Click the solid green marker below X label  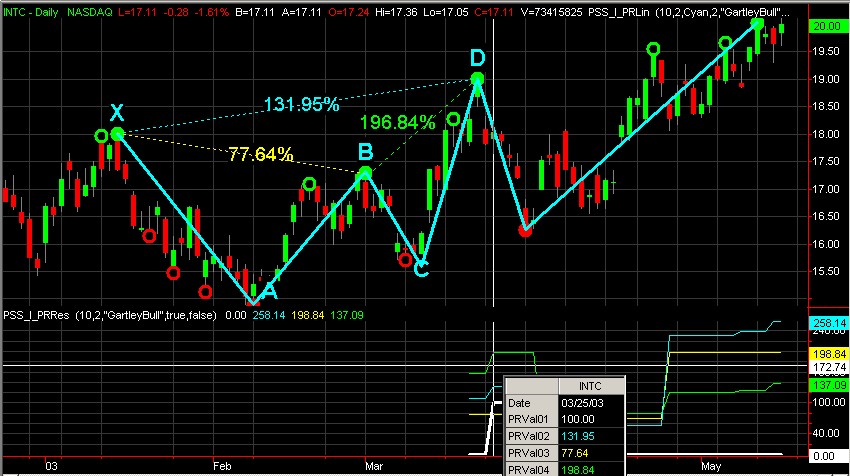coord(117,133)
